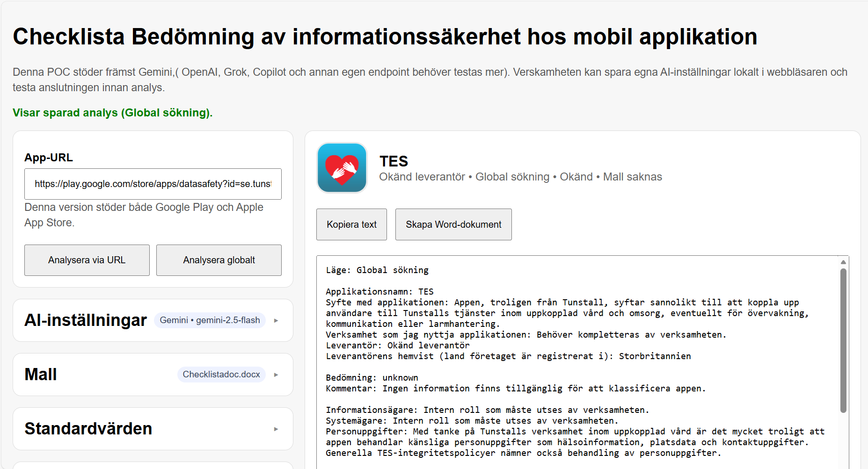Click the scroll-up arrow in the analysis box
The width and height of the screenshot is (868, 469).
843,262
